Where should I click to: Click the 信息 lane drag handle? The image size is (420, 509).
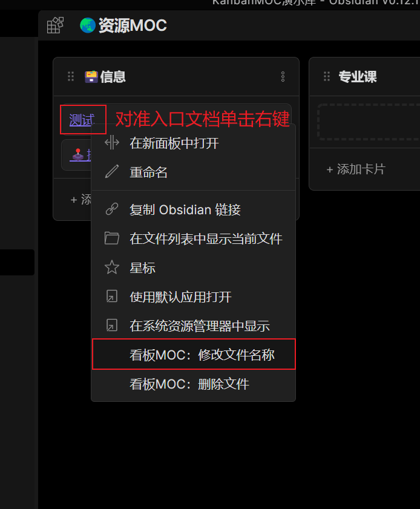(x=71, y=76)
